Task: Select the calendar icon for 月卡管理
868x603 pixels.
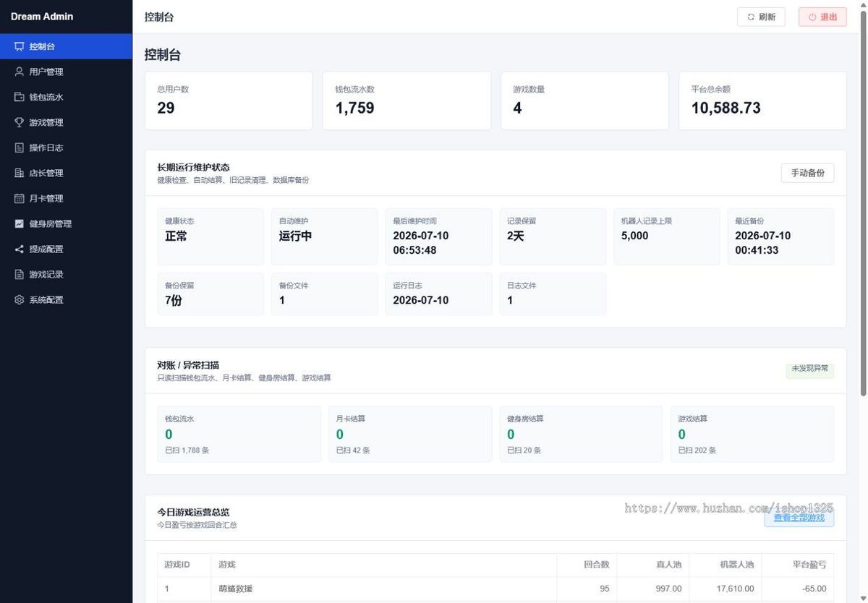Action: (20, 198)
